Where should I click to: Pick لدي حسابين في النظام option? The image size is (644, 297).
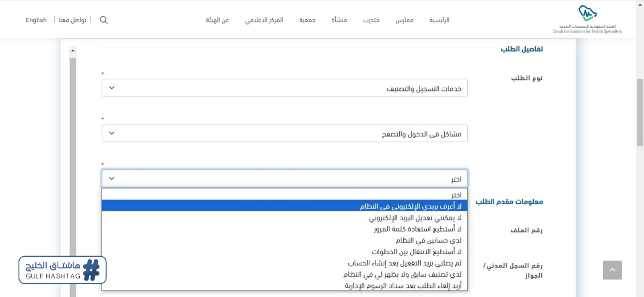click(x=428, y=240)
